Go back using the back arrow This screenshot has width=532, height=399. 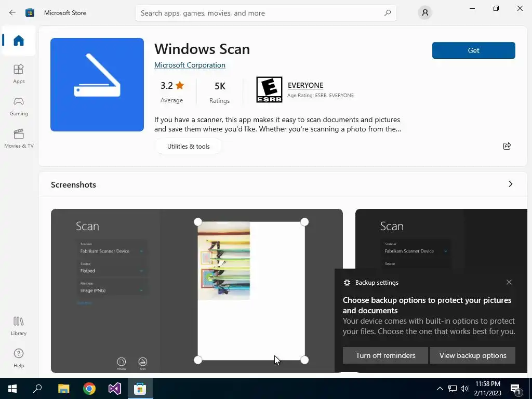[12, 13]
